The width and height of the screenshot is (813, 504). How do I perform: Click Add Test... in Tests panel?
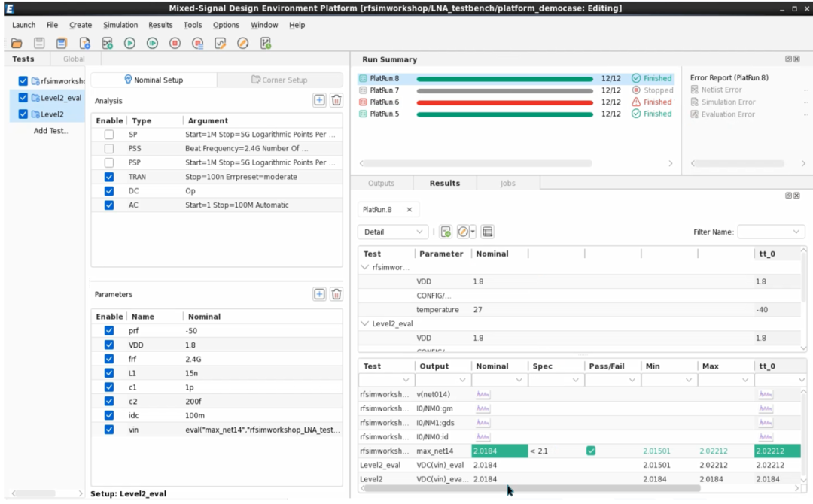(x=50, y=131)
